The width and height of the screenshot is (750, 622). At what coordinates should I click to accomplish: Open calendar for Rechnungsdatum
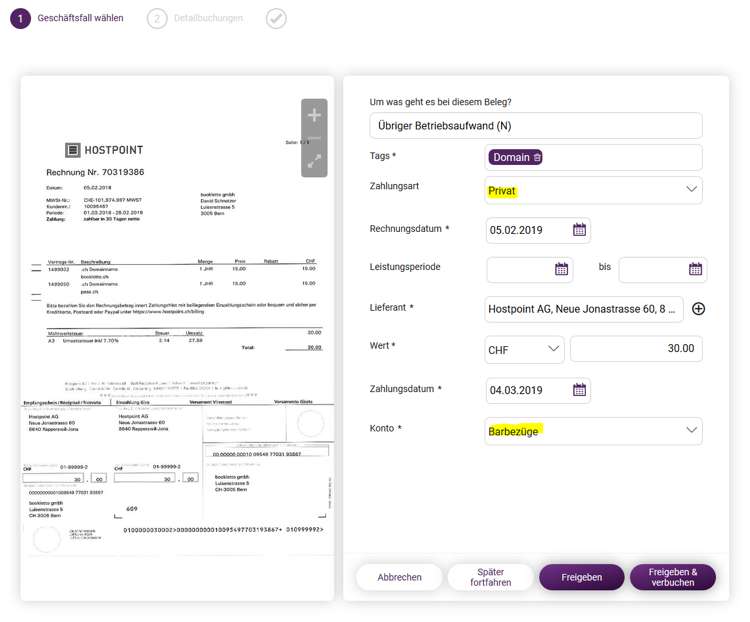point(579,230)
